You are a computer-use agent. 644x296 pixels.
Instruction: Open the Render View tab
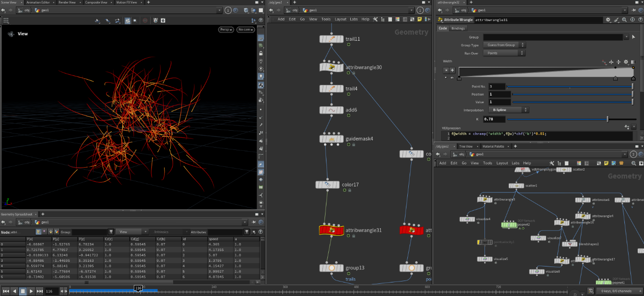click(x=67, y=2)
